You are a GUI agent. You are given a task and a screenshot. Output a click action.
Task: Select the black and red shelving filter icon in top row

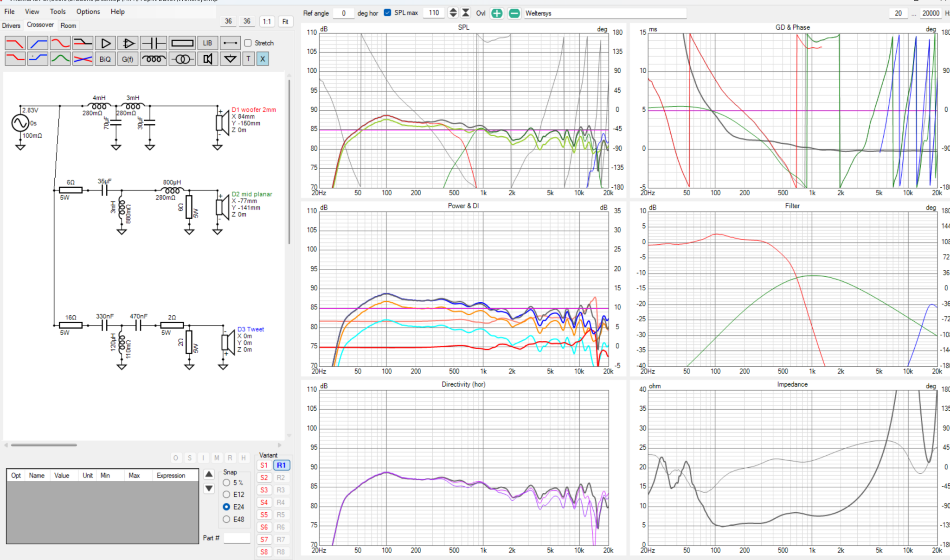tap(83, 43)
